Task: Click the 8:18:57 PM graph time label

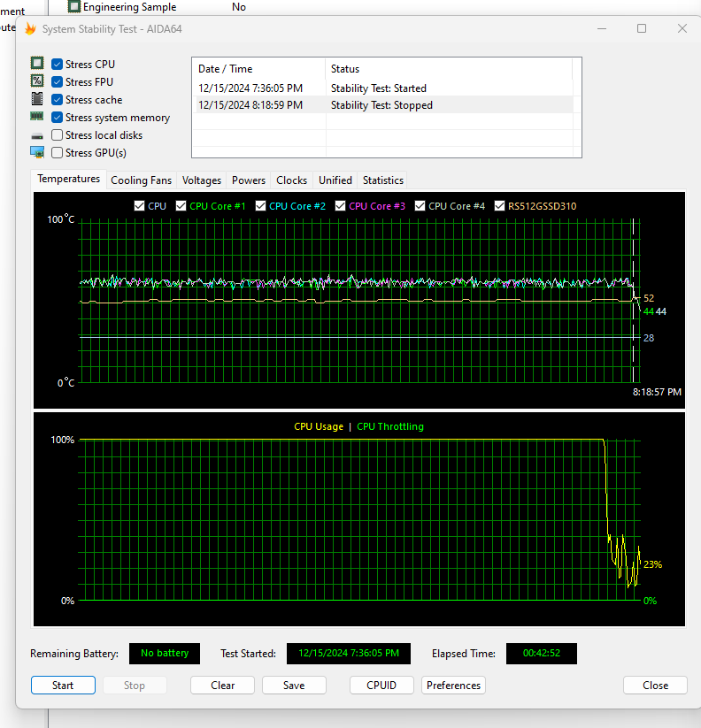Action: point(657,392)
